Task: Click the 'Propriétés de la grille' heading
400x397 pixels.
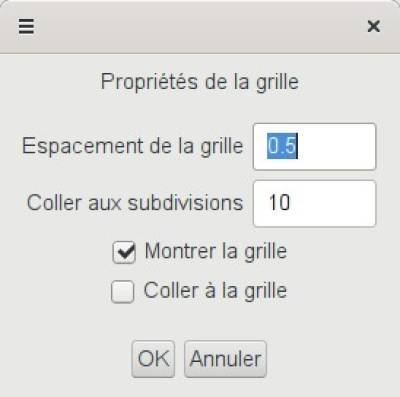Action: (x=200, y=82)
